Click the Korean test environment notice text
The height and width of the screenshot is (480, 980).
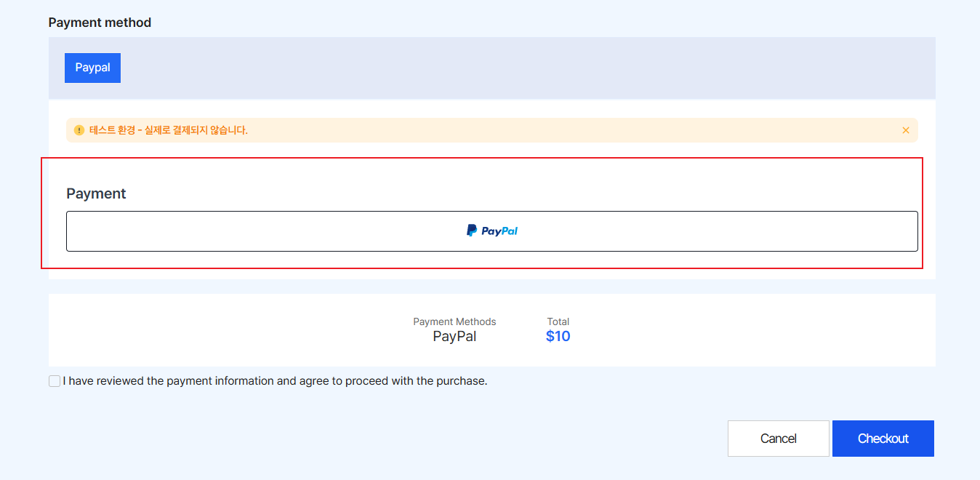point(169,130)
